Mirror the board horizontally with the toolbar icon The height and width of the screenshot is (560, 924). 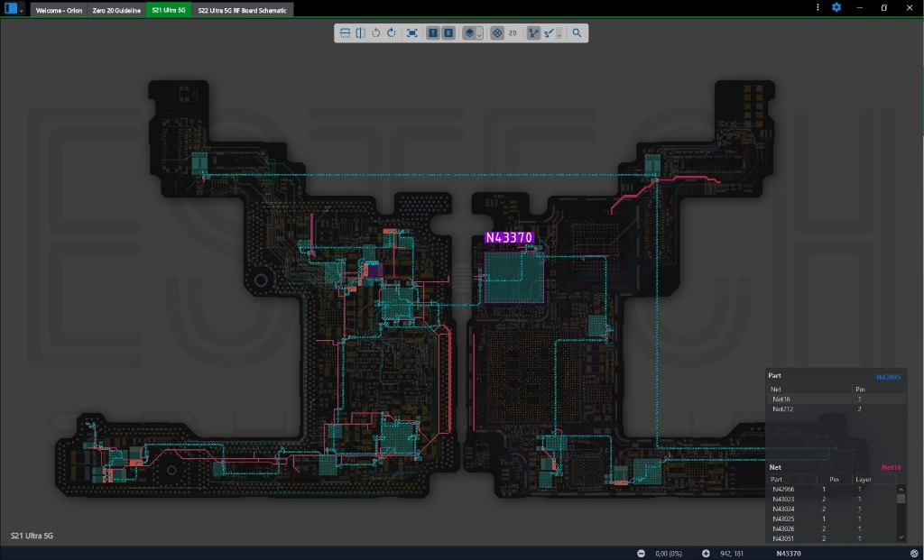tap(360, 33)
